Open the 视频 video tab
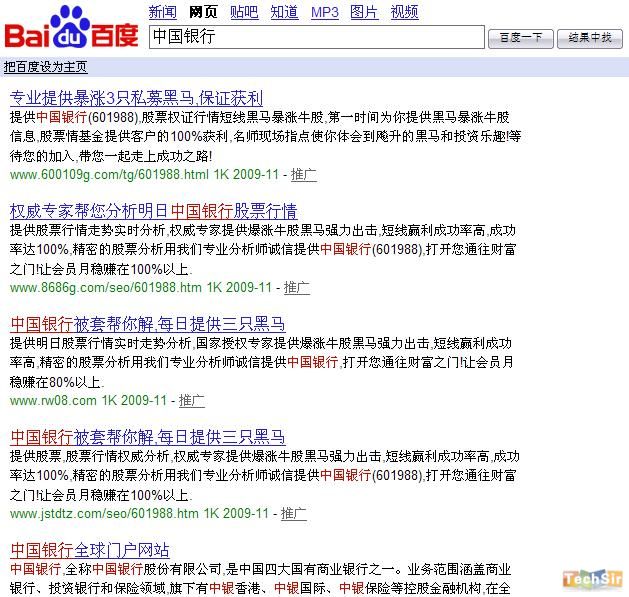629x597 pixels. pyautogui.click(x=404, y=12)
